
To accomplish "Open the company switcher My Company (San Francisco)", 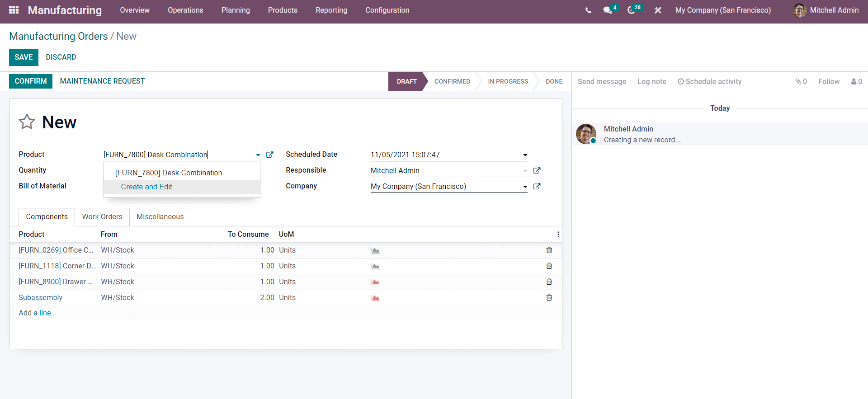I will click(723, 10).
